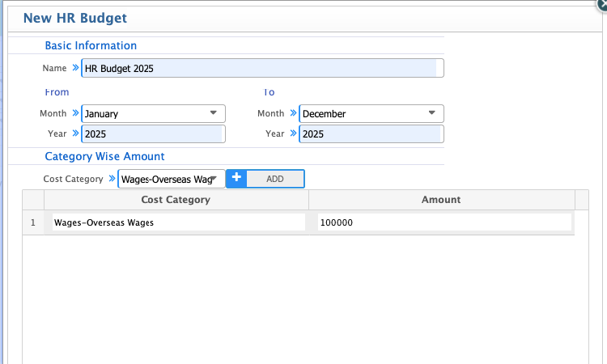Click the Cost Category column header
607x364 pixels.
[x=176, y=200]
